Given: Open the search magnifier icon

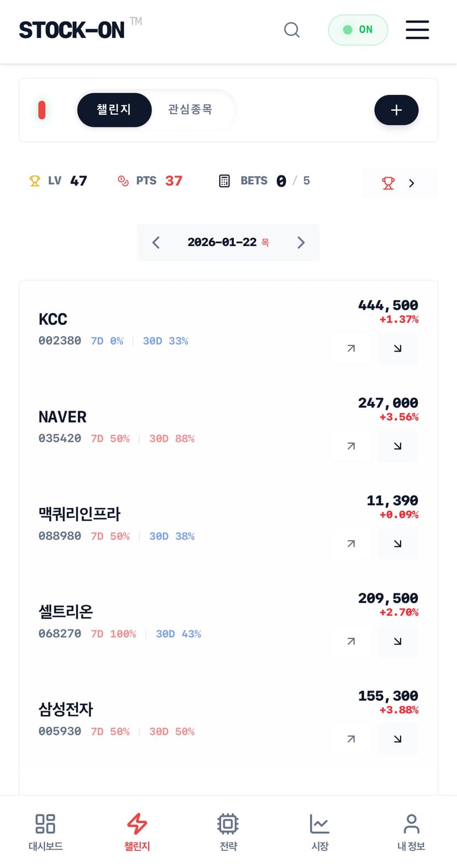Looking at the screenshot, I should [x=291, y=30].
